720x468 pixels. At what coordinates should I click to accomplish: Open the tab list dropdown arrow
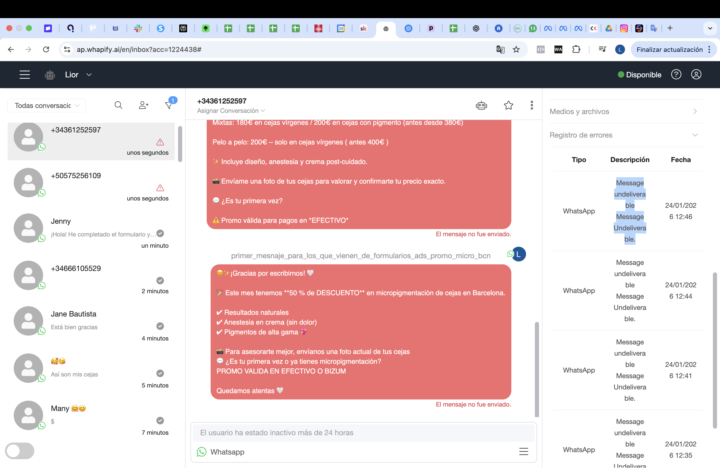tap(710, 28)
